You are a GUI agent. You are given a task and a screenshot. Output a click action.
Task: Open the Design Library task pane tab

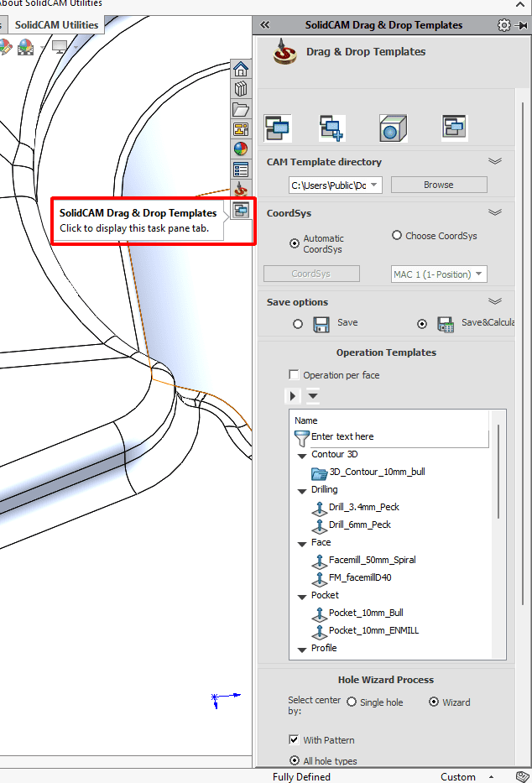click(241, 89)
